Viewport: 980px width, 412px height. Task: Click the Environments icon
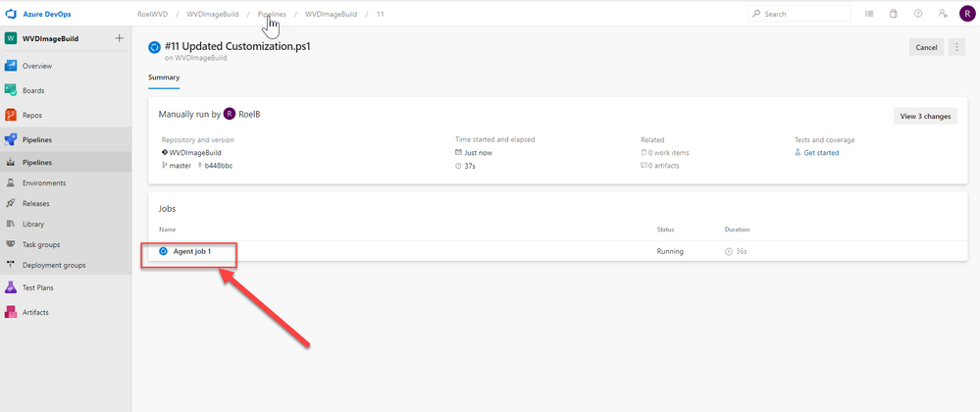click(x=11, y=183)
